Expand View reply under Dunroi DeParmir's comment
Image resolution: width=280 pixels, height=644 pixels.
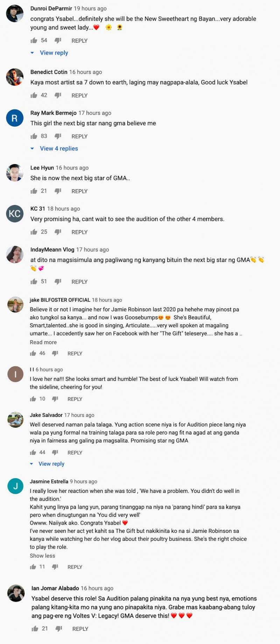(x=54, y=53)
